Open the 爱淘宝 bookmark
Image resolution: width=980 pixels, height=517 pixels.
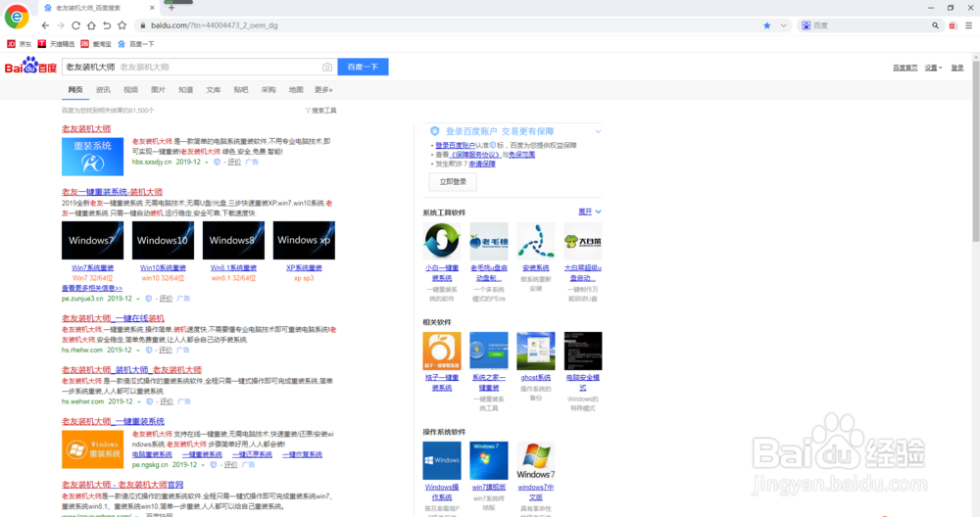[x=96, y=44]
